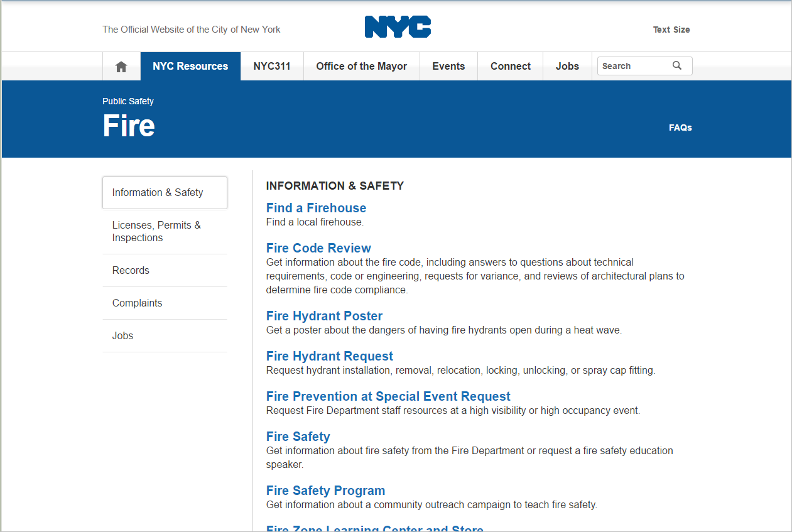Click the search magnifier icon

pyautogui.click(x=677, y=66)
